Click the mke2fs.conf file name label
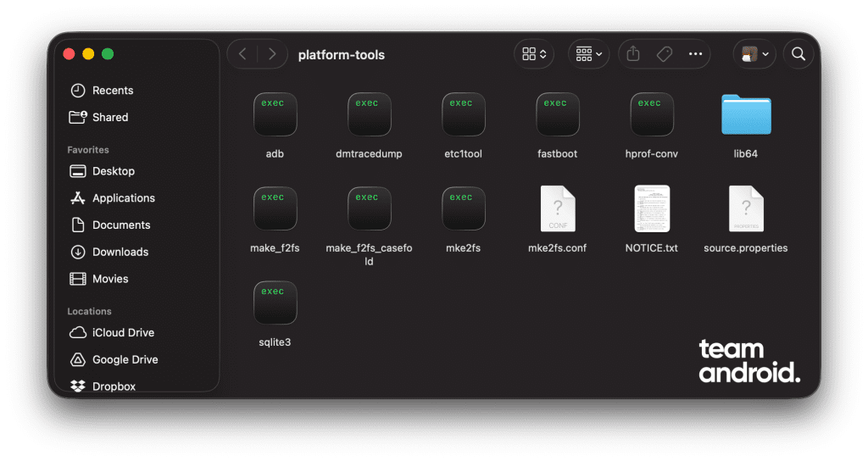The height and width of the screenshot is (461, 868). tap(558, 248)
